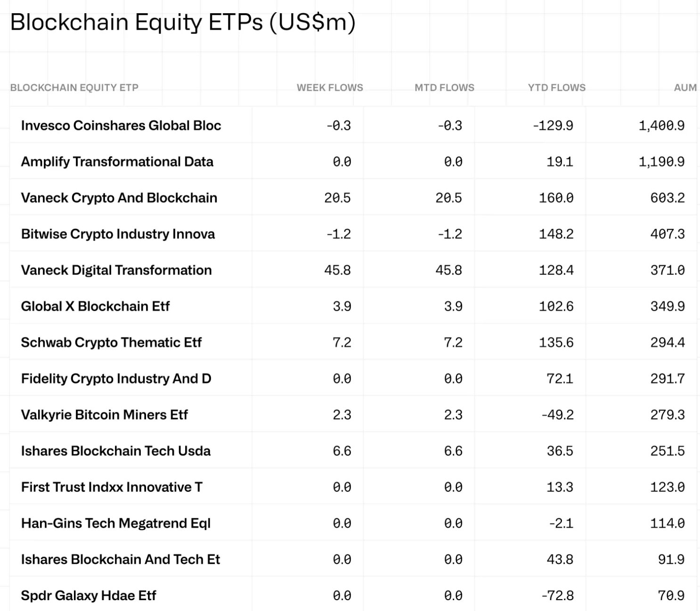Click Vaneck Crypto And Blockchain name
The height and width of the screenshot is (611, 700).
click(x=119, y=198)
